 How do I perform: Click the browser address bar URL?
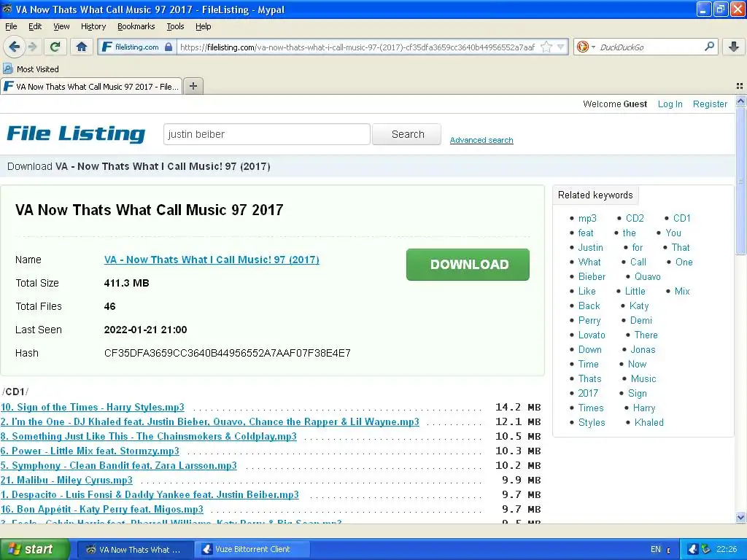[357, 47]
